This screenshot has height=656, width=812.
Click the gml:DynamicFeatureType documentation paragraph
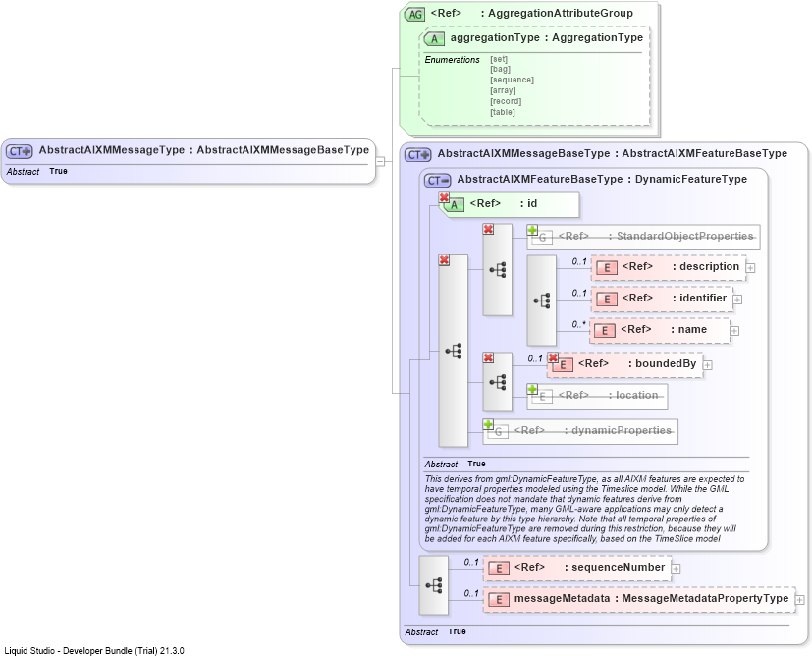point(584,509)
